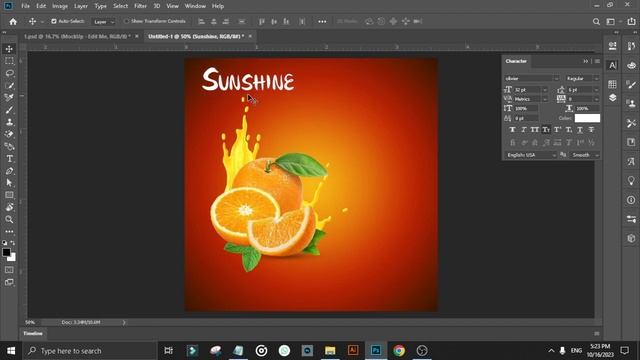Open the Learn lightbulb panel icon
This screenshot has height=360, width=640.
631,180
